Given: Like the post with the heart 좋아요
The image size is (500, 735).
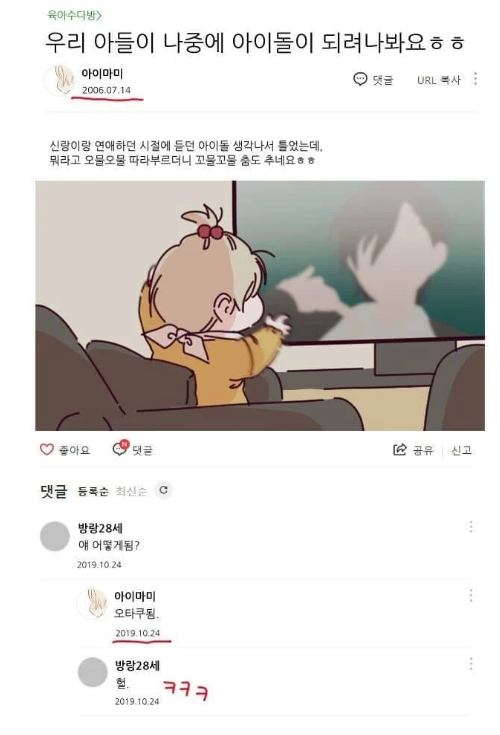Looking at the screenshot, I should [x=47, y=450].
